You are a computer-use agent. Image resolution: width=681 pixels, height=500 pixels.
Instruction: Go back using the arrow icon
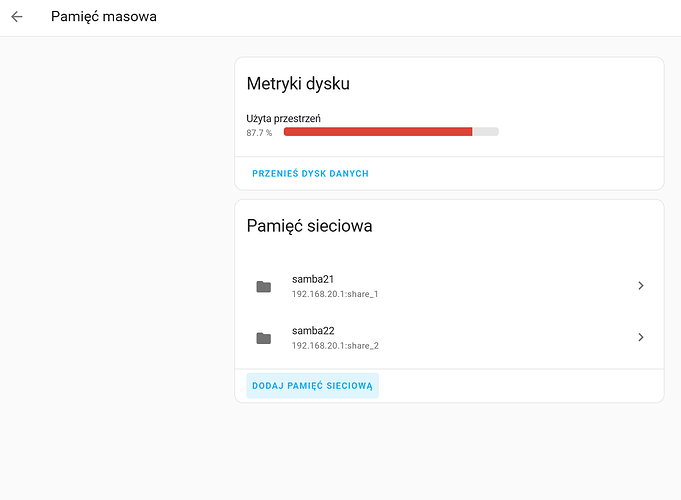[x=17, y=17]
